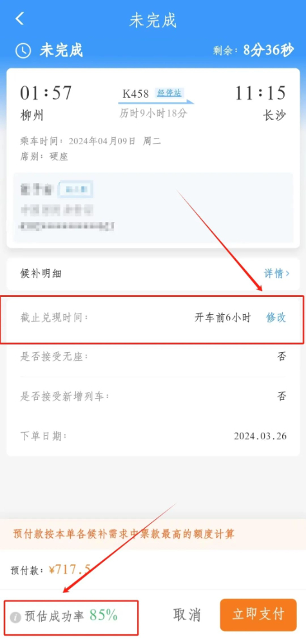306x644 pixels.
Task: Tap the back arrow at top left
Action: [x=20, y=19]
